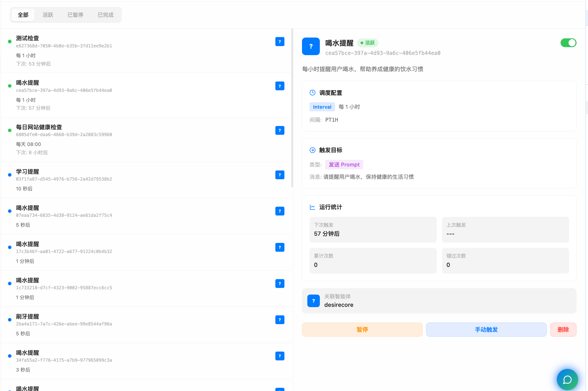Viewport: 588px width, 391px height.
Task: Click the red 删除 button
Action: click(x=563, y=329)
